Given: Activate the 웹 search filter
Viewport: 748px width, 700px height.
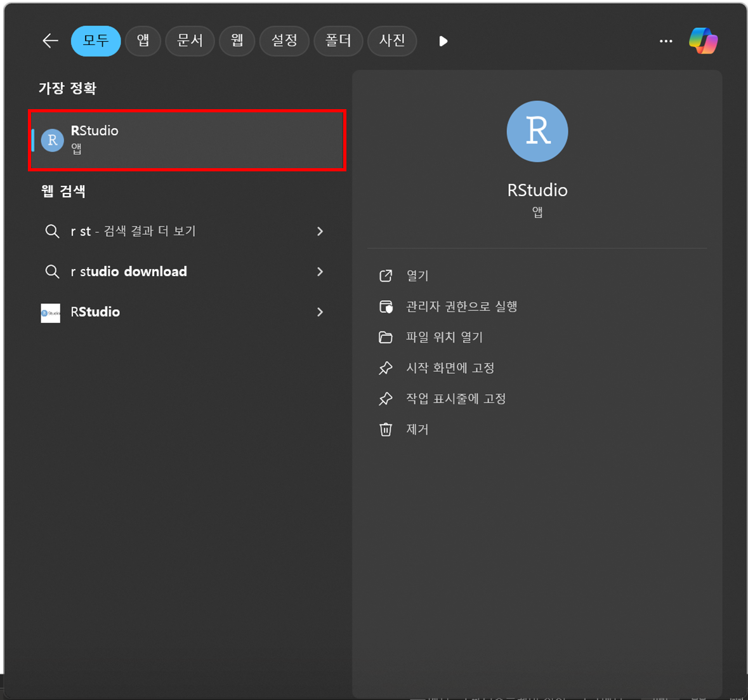Looking at the screenshot, I should coord(237,41).
